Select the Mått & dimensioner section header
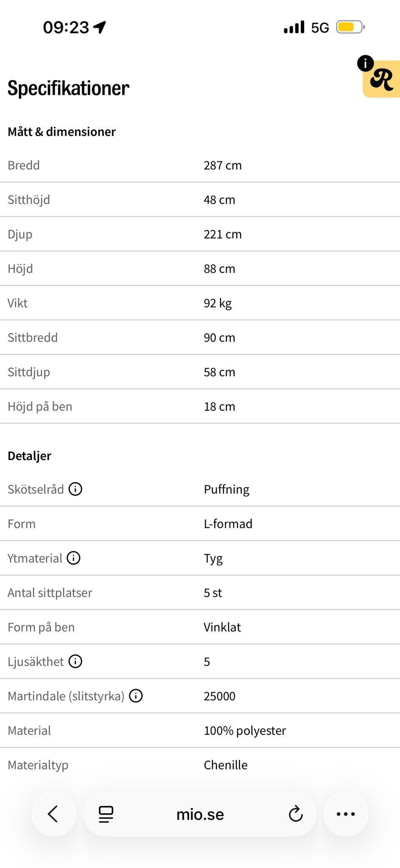This screenshot has width=400, height=868. point(62,132)
